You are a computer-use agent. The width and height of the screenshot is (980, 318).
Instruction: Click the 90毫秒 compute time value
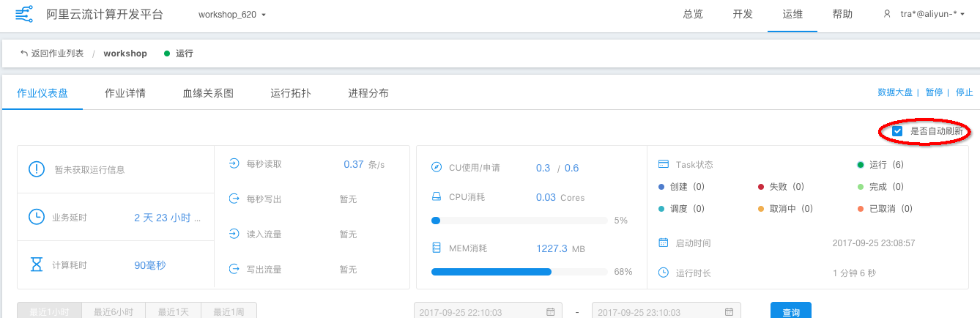(150, 265)
